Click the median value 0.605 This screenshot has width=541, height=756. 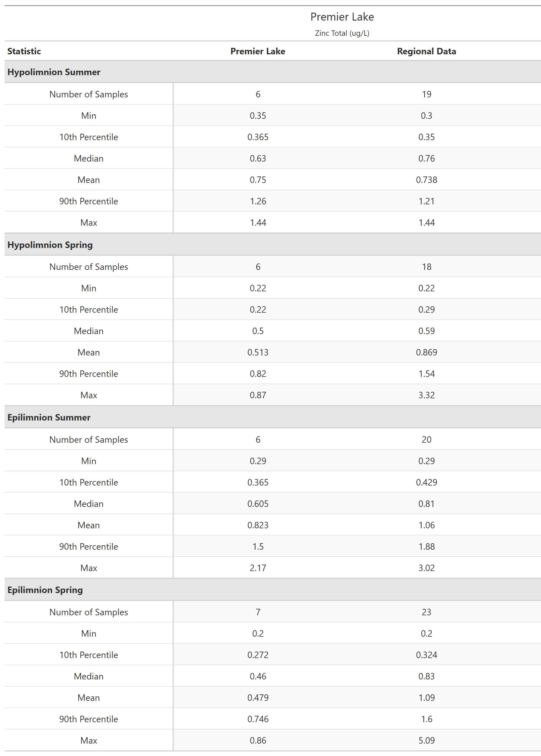[258, 504]
